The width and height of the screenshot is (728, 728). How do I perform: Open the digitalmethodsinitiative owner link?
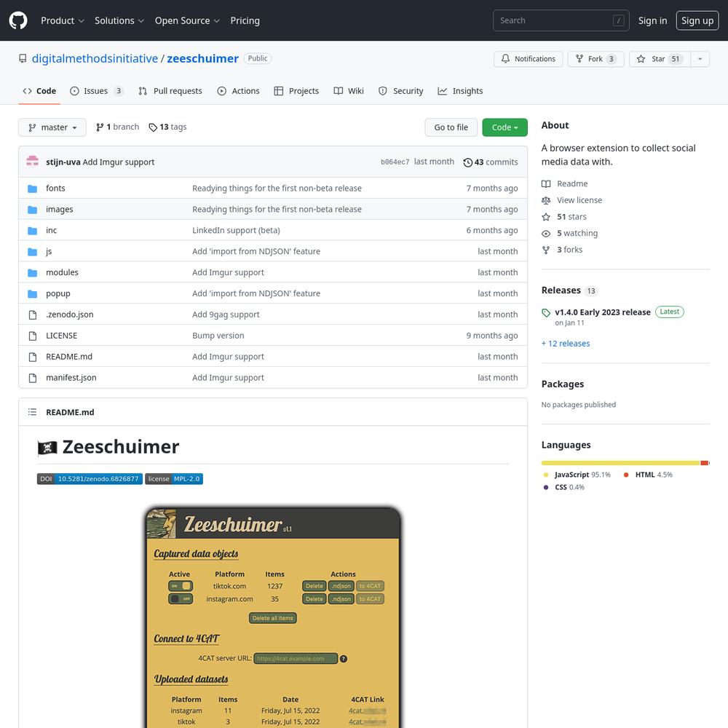tap(95, 58)
